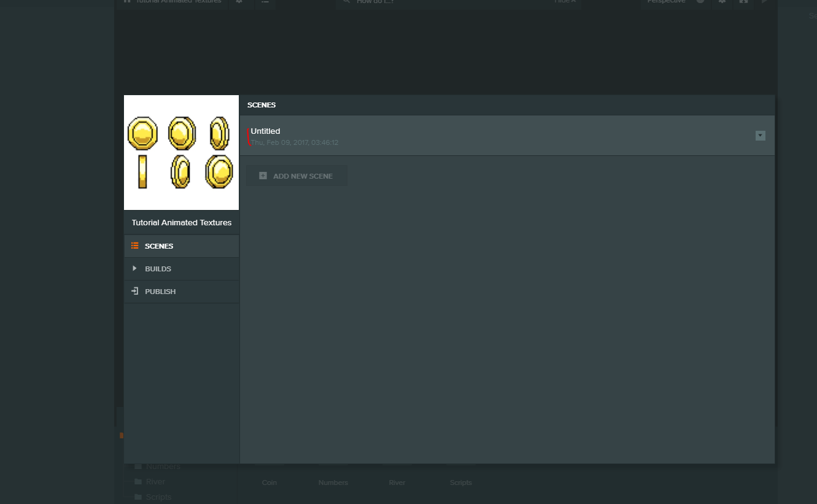
Task: Click the scene date 'Thu, Feb 09, 2017, 03:46:12'
Action: 295,142
